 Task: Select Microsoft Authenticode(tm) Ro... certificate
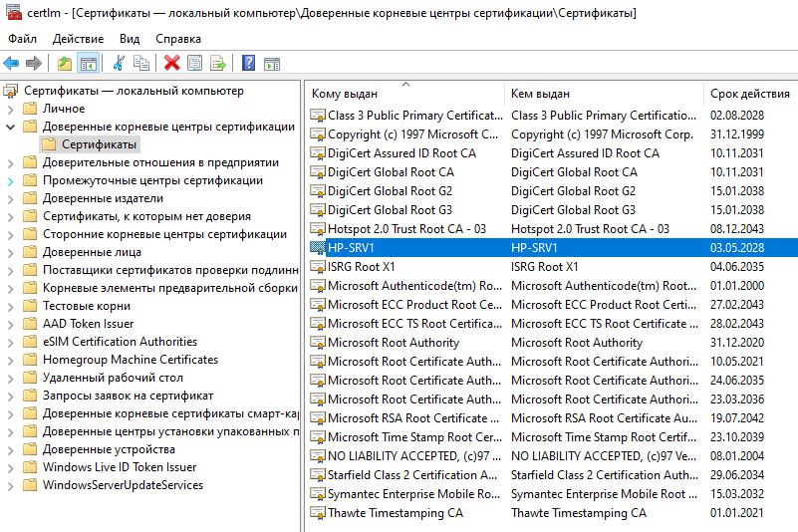tap(414, 286)
